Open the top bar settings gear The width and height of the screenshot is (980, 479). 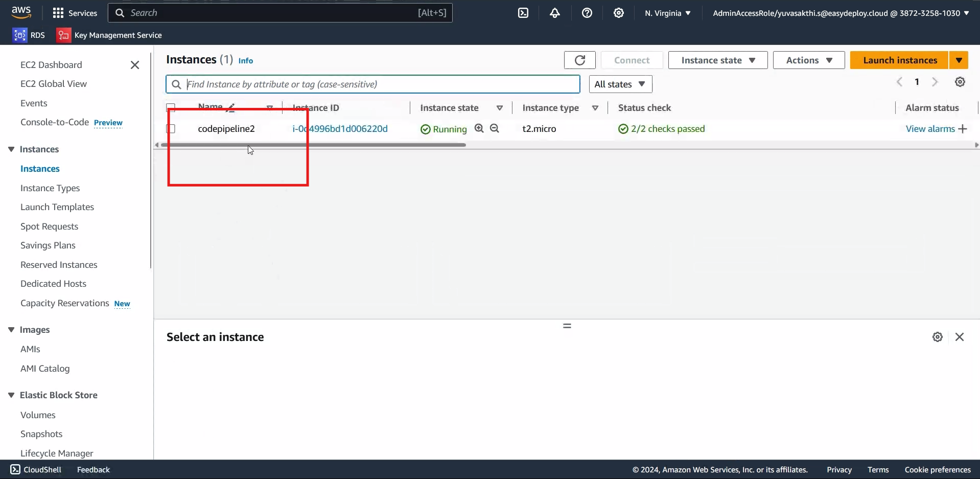(619, 13)
